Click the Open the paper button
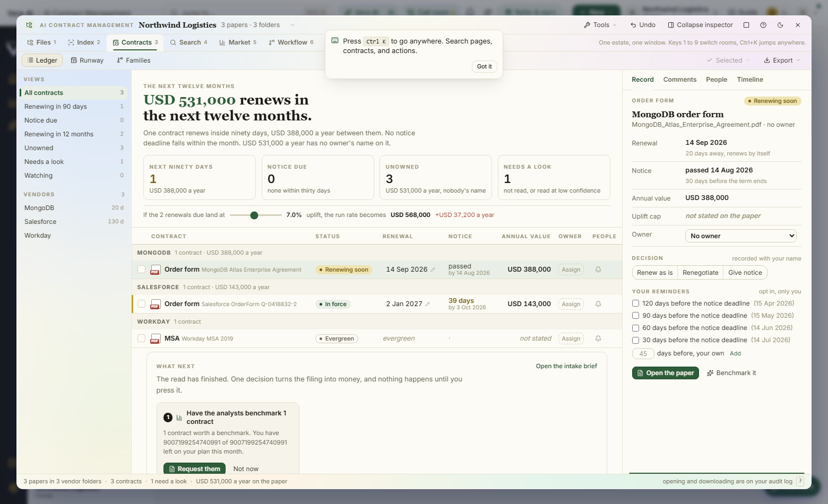 [666, 373]
